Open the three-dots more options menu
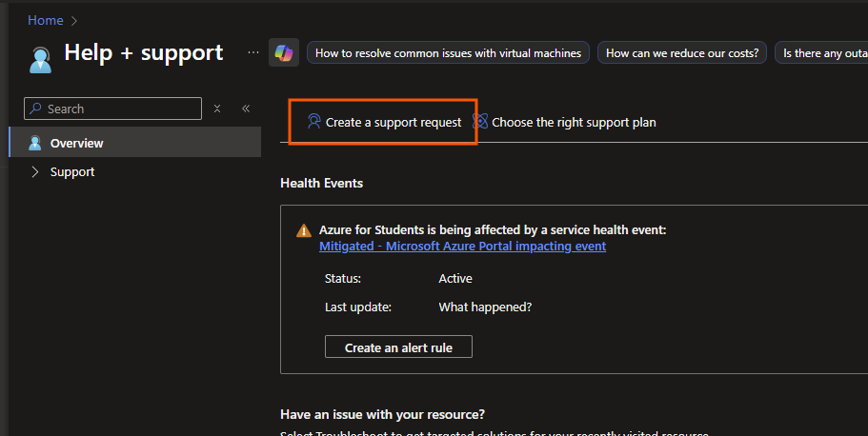868x436 pixels. coord(253,52)
